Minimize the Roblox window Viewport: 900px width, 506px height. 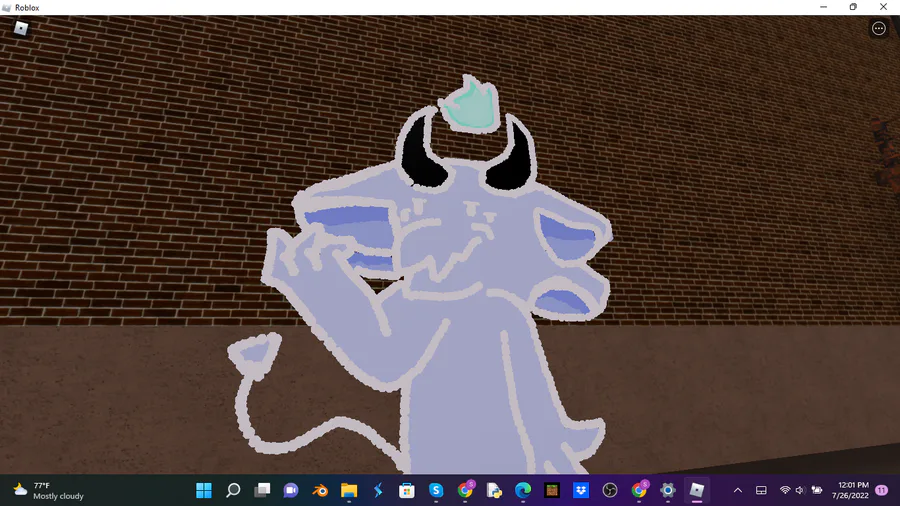[x=824, y=7]
